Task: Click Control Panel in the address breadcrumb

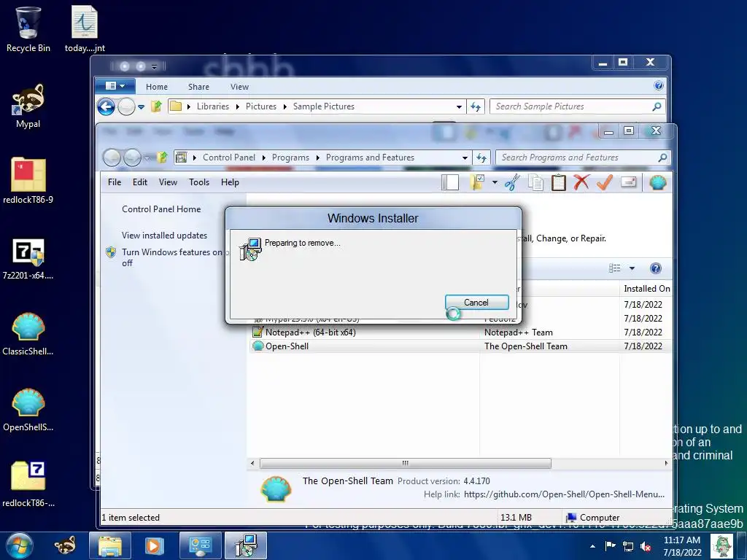Action: coord(228,157)
